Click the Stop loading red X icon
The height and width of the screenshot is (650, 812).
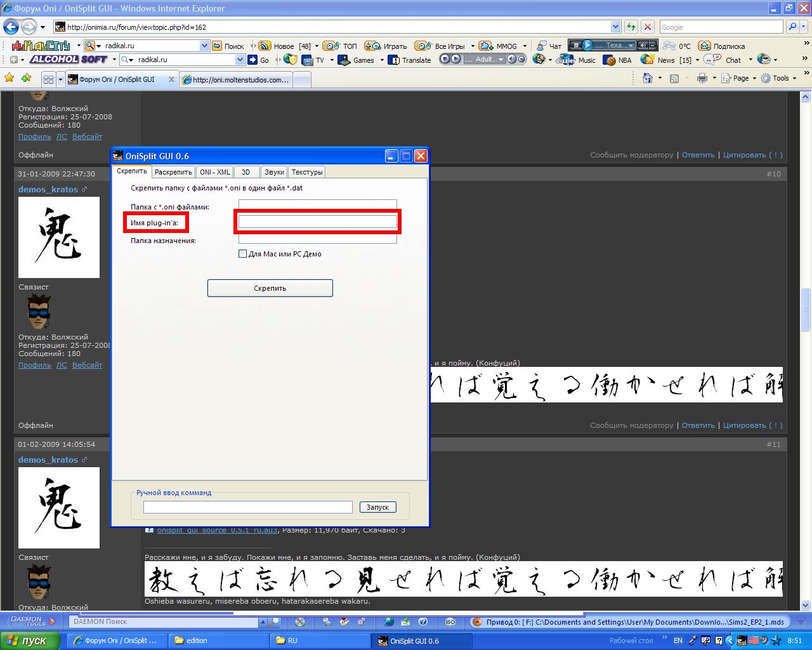click(x=647, y=27)
